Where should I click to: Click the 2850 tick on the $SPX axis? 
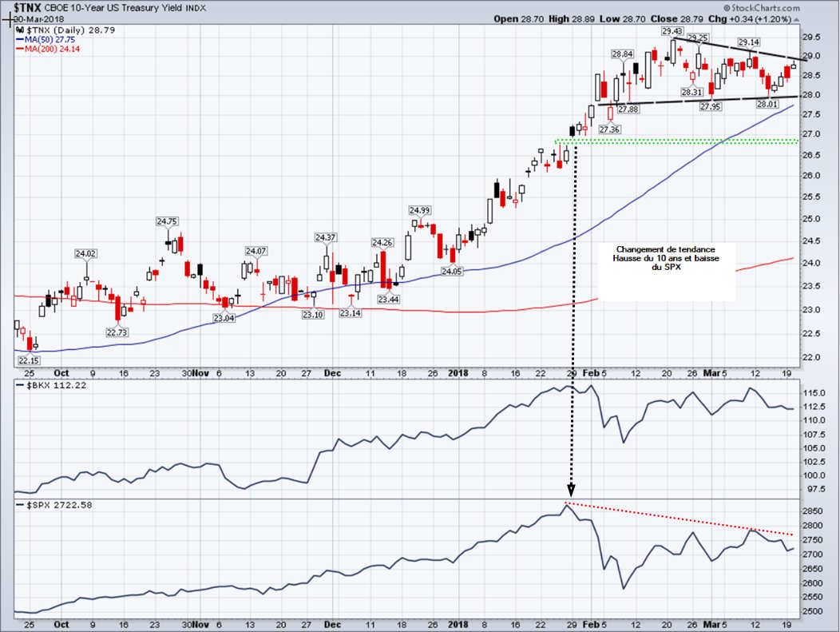[x=811, y=511]
